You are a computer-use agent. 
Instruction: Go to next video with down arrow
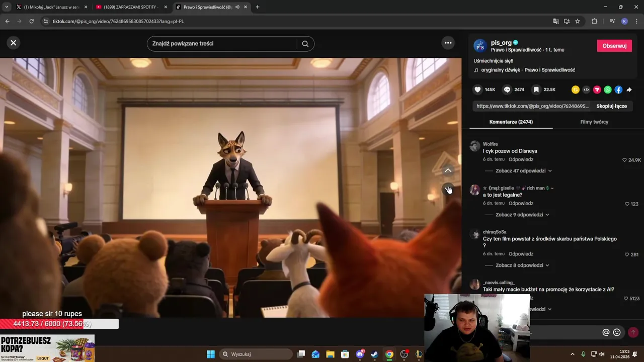click(448, 189)
